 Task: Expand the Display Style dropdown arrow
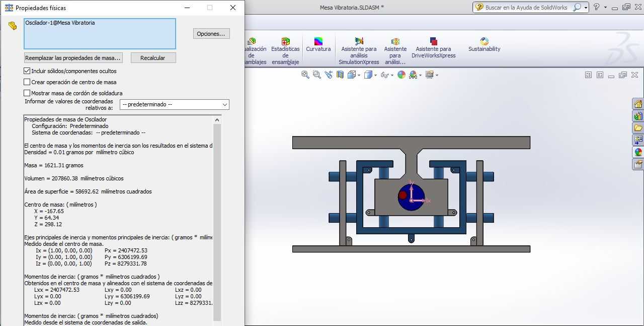375,75
